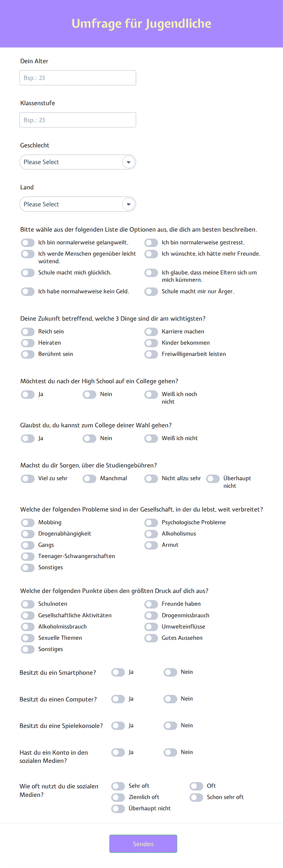Viewport: 283px width, 868px height.
Task: Select "Reich sein" as future priority
Action: point(27,332)
